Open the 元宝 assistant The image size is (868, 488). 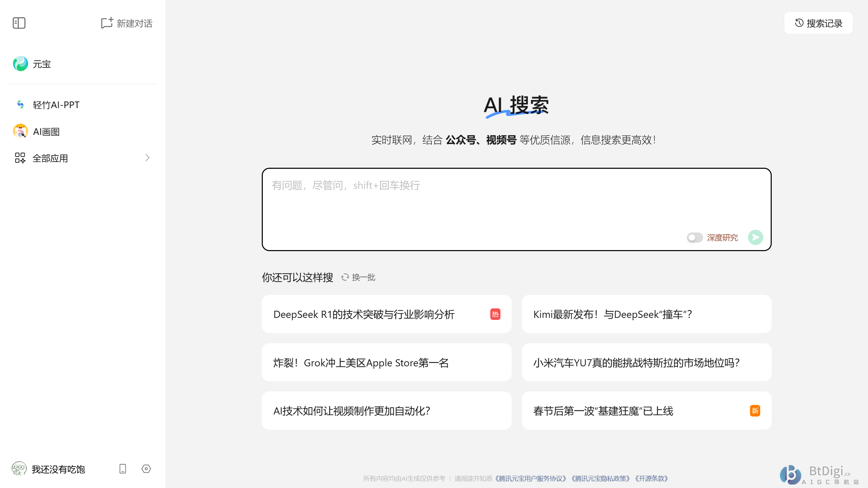click(x=41, y=64)
